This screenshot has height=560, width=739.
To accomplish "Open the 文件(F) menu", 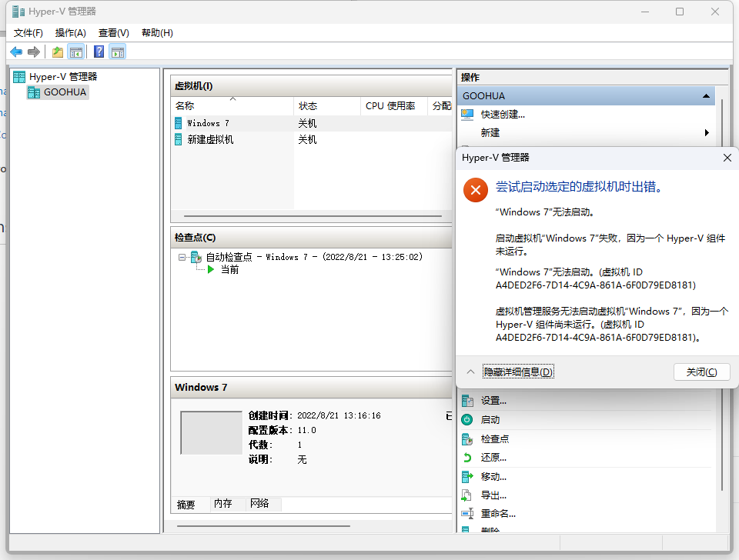I will click(28, 33).
